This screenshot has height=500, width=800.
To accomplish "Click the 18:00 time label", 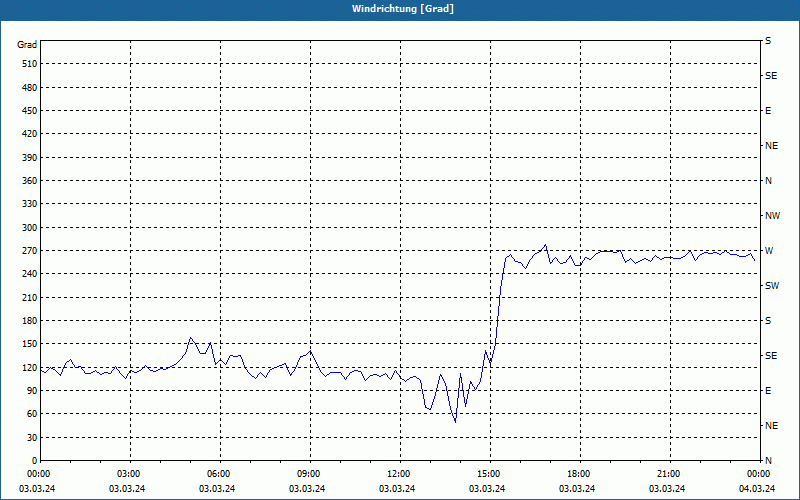I will (x=579, y=474).
